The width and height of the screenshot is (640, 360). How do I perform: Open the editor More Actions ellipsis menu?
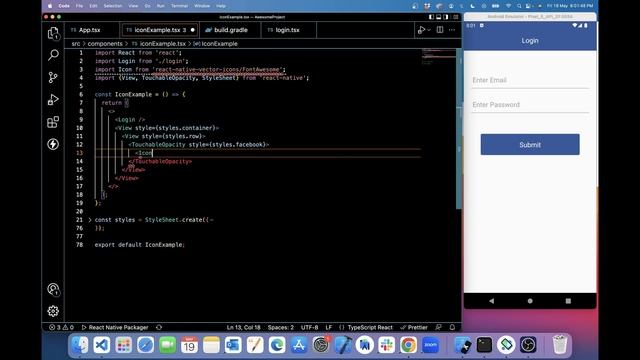coord(452,30)
